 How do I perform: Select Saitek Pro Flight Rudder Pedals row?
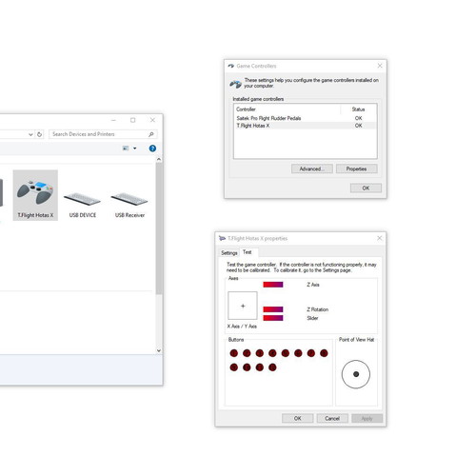pyautogui.click(x=305, y=118)
